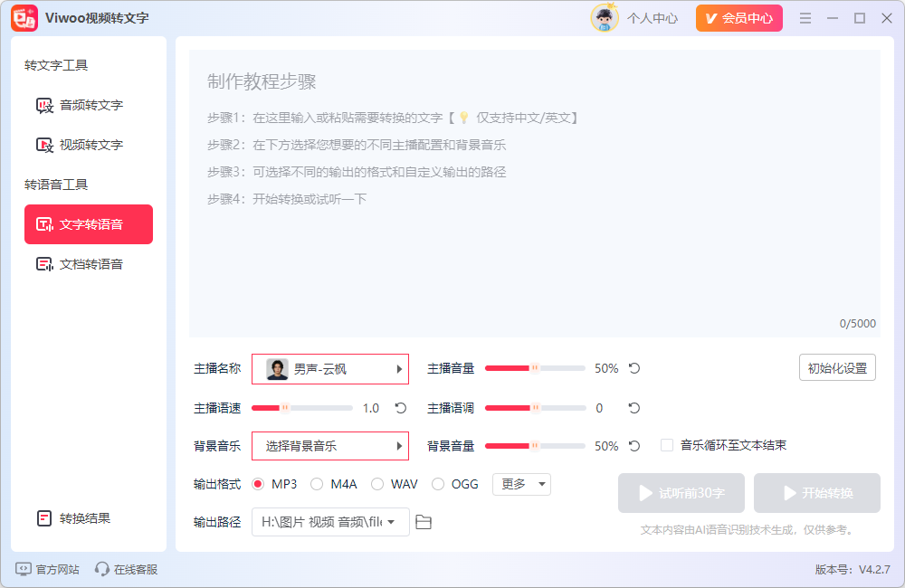Click the 开始转换 button
The height and width of the screenshot is (588, 905).
coord(817,493)
